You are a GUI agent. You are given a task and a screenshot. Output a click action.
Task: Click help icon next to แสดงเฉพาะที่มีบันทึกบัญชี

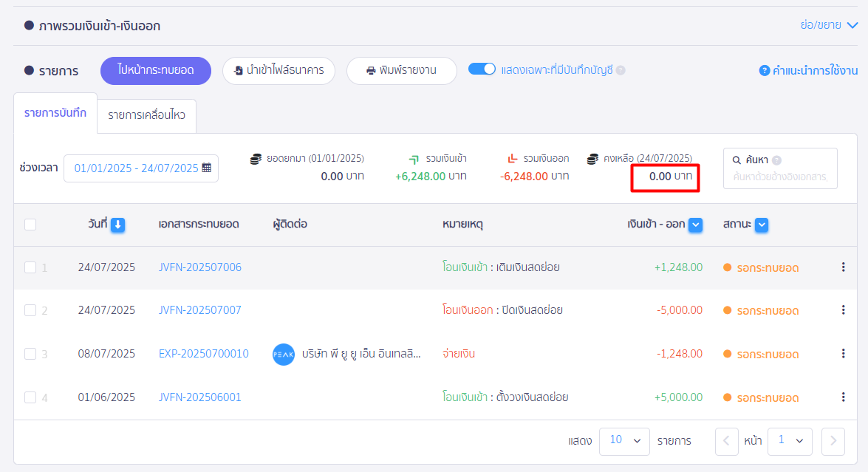(621, 70)
